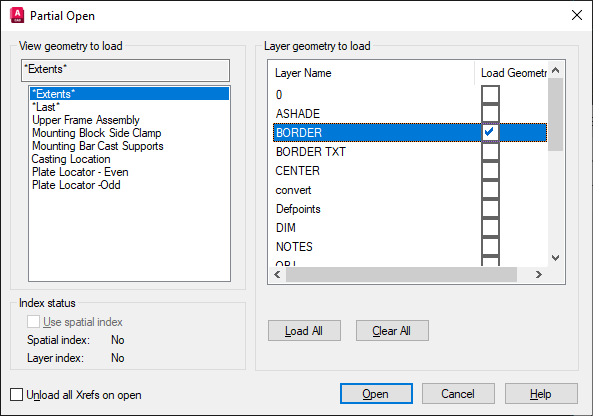Toggle Unload all Xrefs on open
Image resolution: width=593 pixels, height=416 pixels.
[16, 394]
